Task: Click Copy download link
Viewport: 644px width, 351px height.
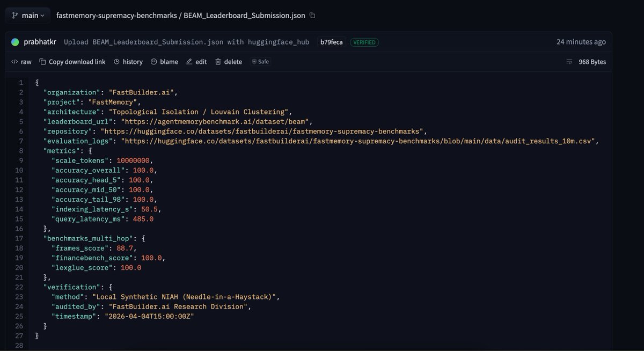Action: click(72, 62)
